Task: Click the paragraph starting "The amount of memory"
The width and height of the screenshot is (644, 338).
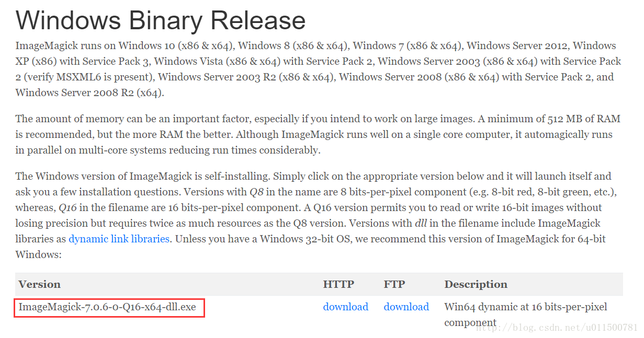Action: (x=318, y=134)
